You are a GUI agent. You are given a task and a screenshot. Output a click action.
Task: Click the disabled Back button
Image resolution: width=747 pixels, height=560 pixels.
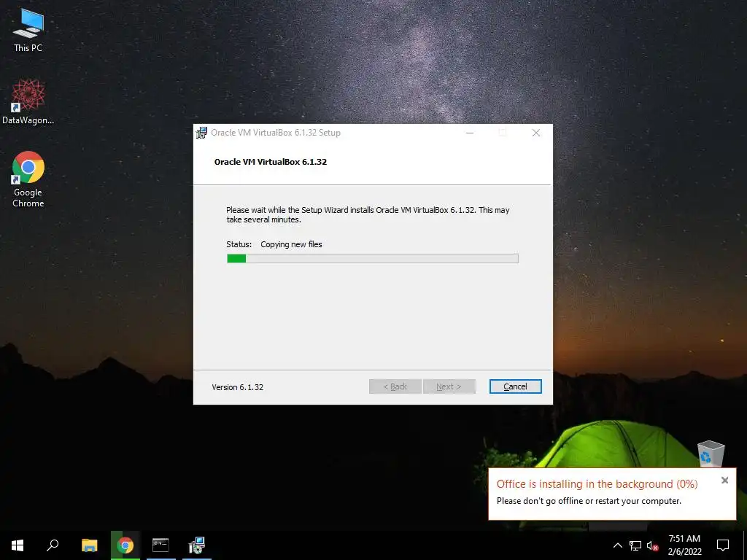pos(395,386)
